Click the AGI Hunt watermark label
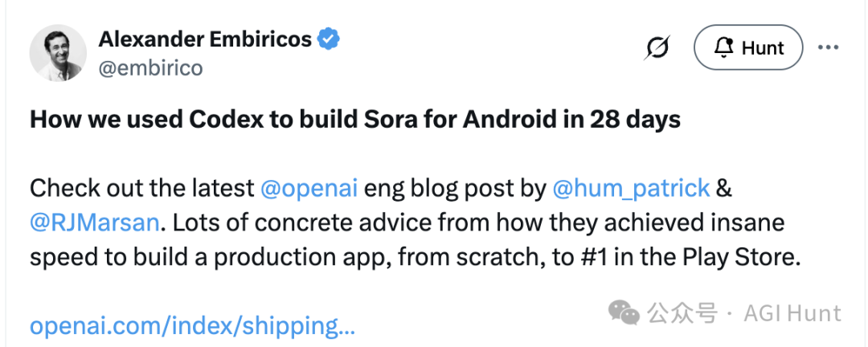Viewport: 868px width, 347px height. pyautogui.click(x=792, y=313)
